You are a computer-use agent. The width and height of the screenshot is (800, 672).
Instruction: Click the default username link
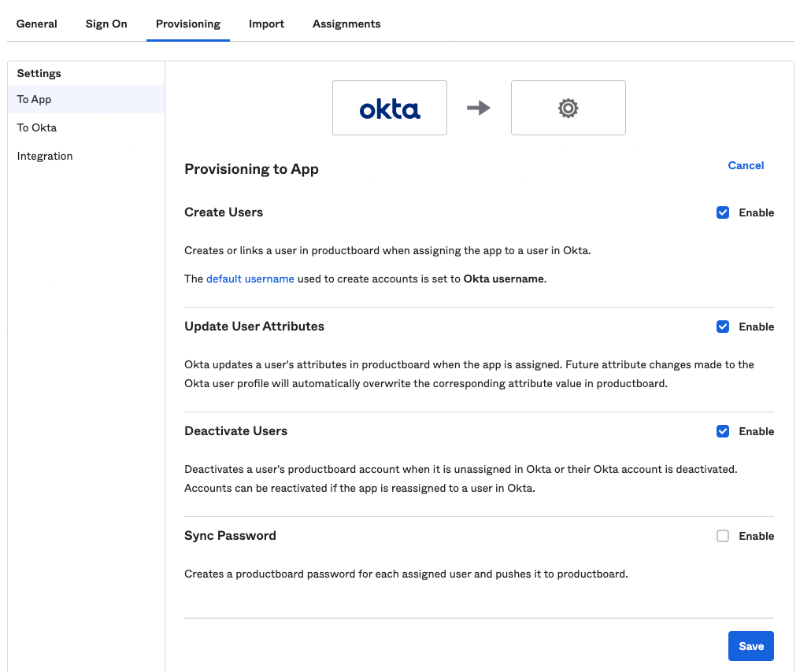coord(250,279)
